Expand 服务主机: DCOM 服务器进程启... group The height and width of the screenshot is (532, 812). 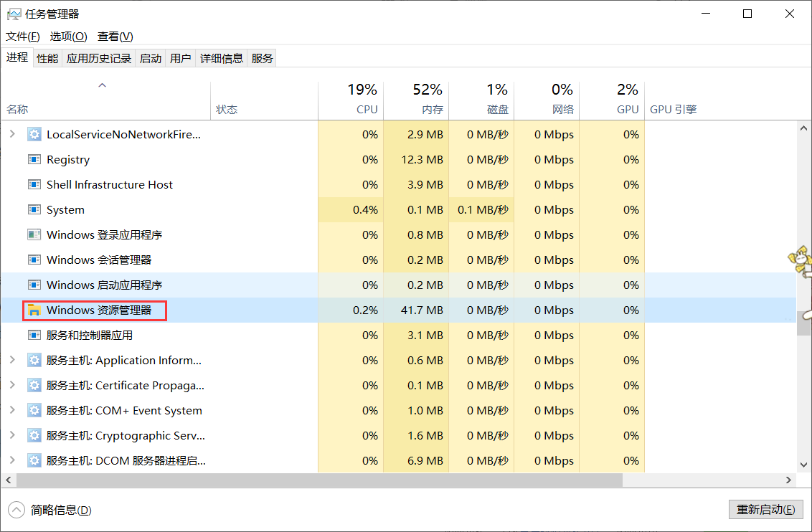tap(12, 460)
